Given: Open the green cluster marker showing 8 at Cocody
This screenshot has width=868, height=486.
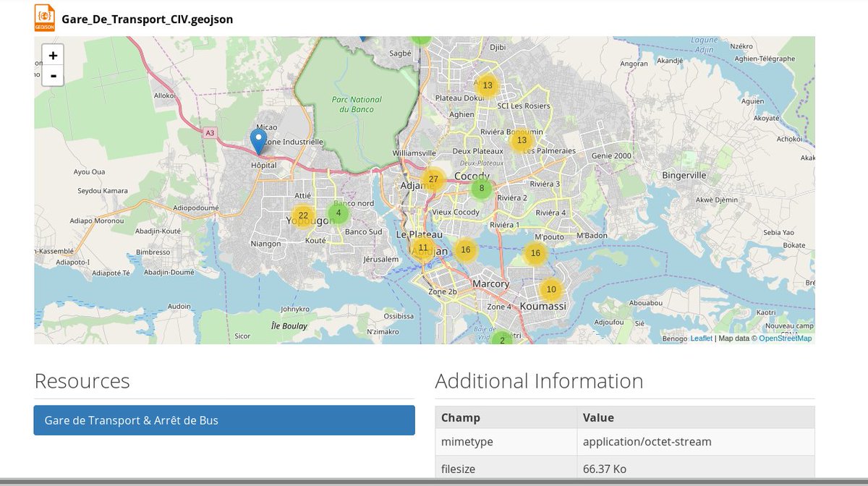Looking at the screenshot, I should pos(482,188).
